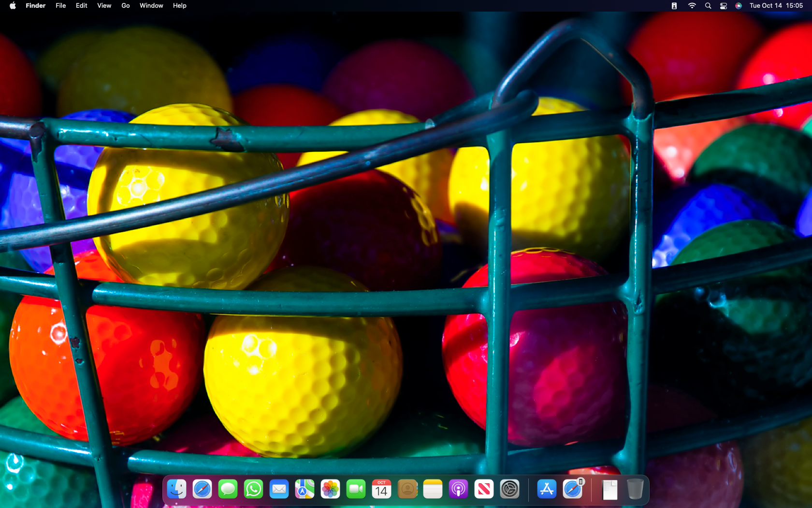This screenshot has width=812, height=508.
Task: Open the App Store
Action: [547, 489]
